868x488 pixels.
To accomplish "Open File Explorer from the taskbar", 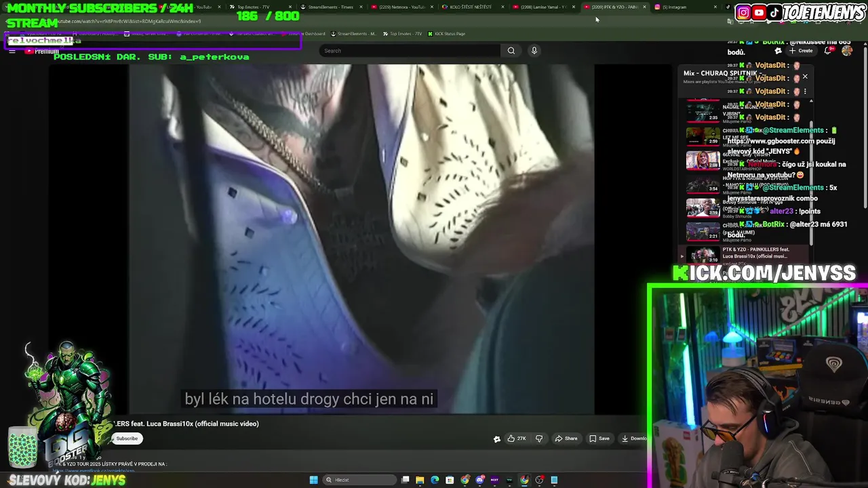I will [420, 480].
